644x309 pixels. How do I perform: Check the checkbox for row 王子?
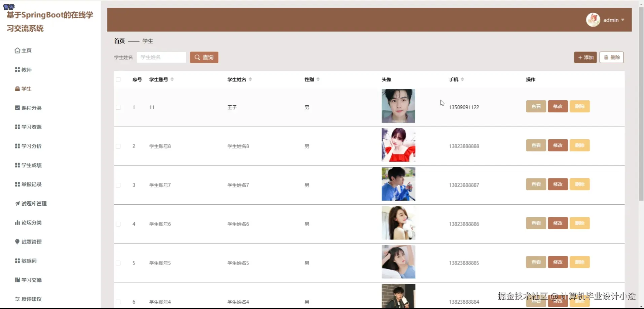[118, 107]
